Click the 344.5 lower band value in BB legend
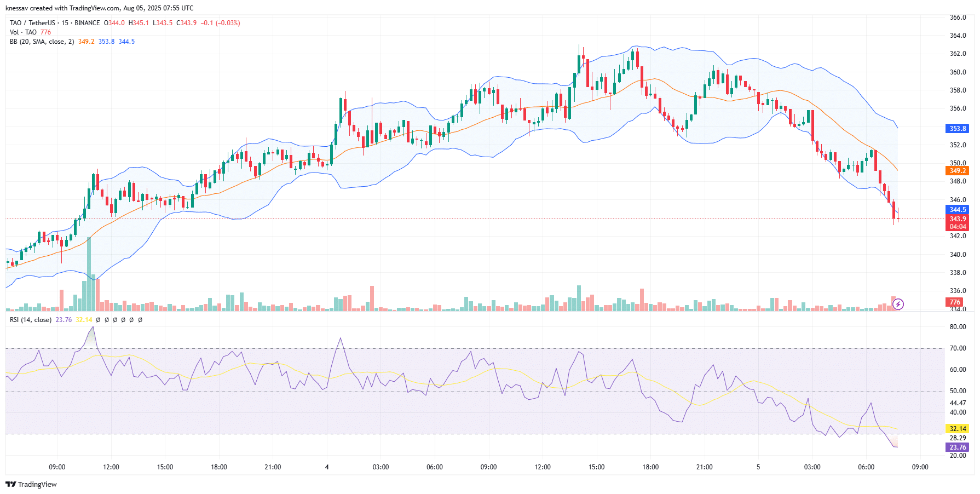This screenshot has height=494, width=980. point(126,42)
